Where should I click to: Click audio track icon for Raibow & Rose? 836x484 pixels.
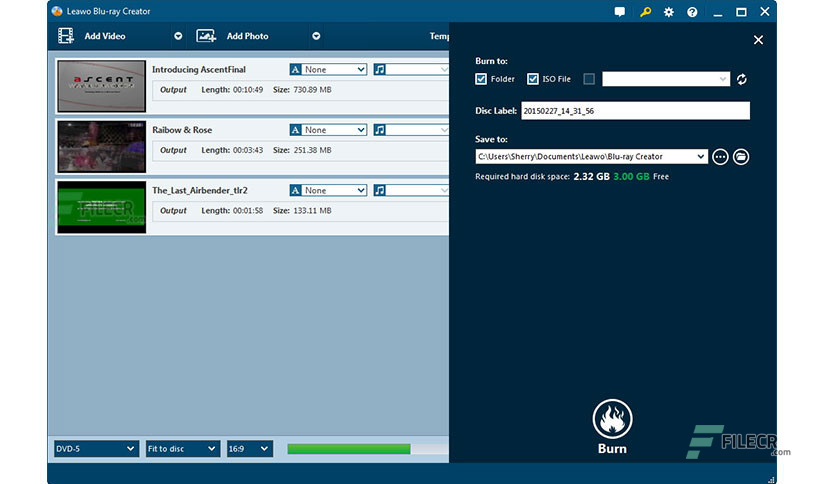pyautogui.click(x=379, y=130)
